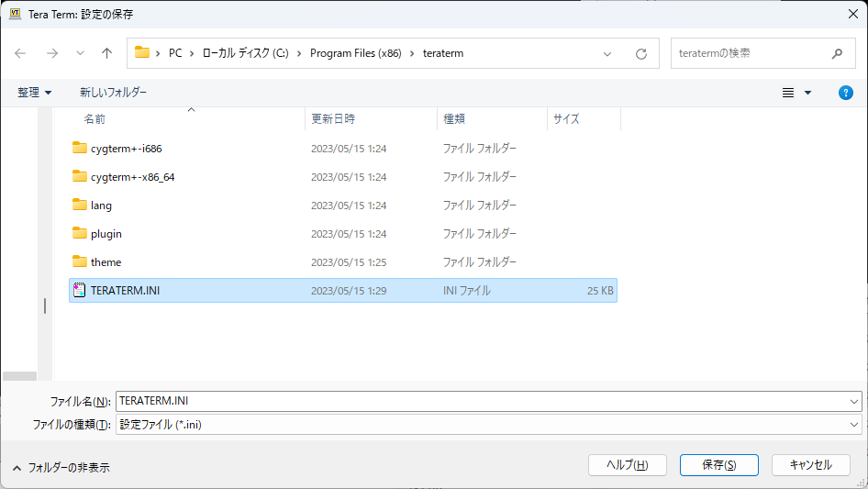This screenshot has height=489, width=868.
Task: Open recent locations dropdown chevron
Action: click(80, 53)
